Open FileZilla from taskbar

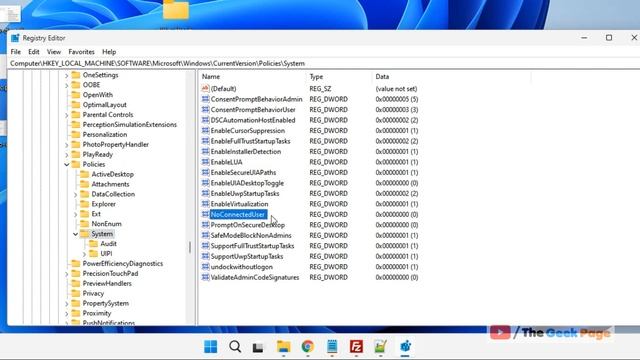pos(356,347)
